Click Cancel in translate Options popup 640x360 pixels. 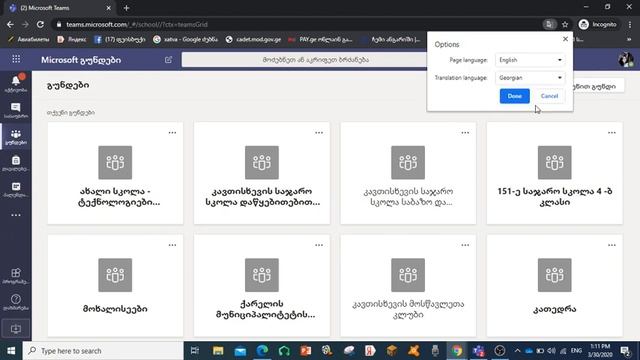click(x=549, y=96)
